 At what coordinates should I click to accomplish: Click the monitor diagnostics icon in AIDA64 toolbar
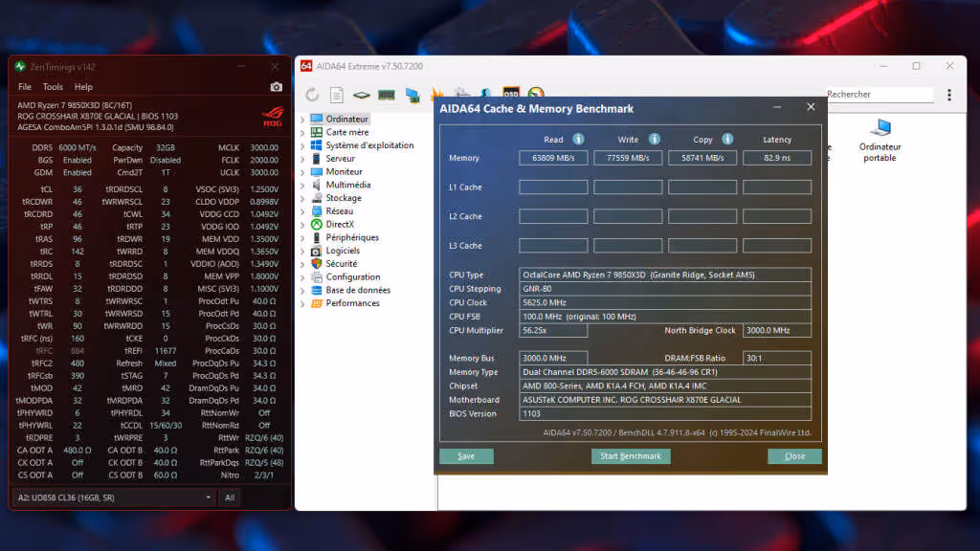(412, 95)
